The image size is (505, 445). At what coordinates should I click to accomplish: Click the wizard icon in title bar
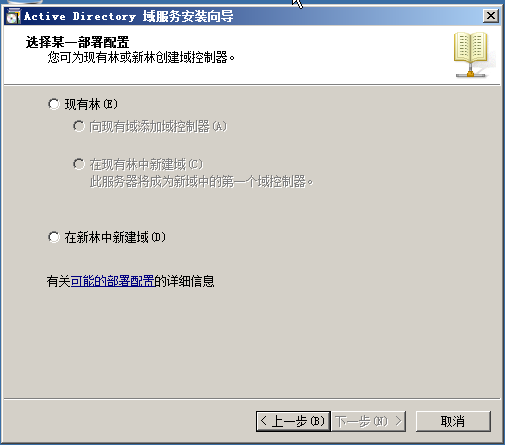point(14,16)
